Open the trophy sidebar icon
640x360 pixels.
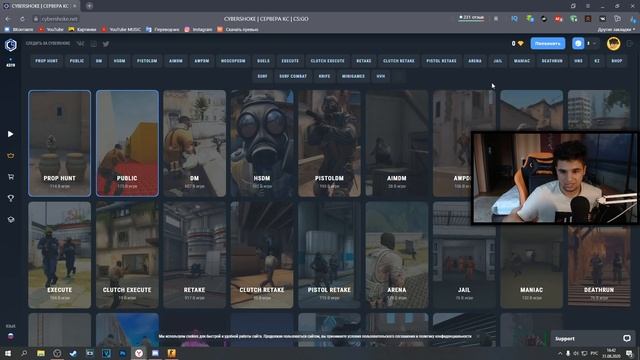[11, 198]
